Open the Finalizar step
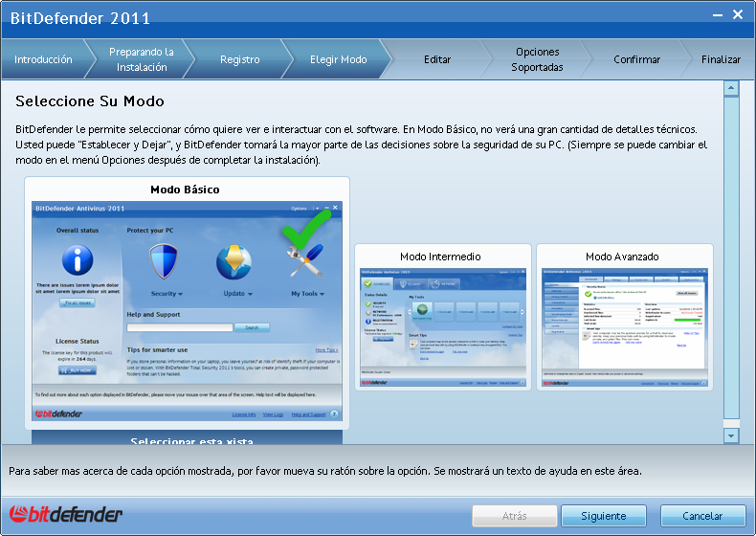756x536 pixels. click(x=721, y=59)
